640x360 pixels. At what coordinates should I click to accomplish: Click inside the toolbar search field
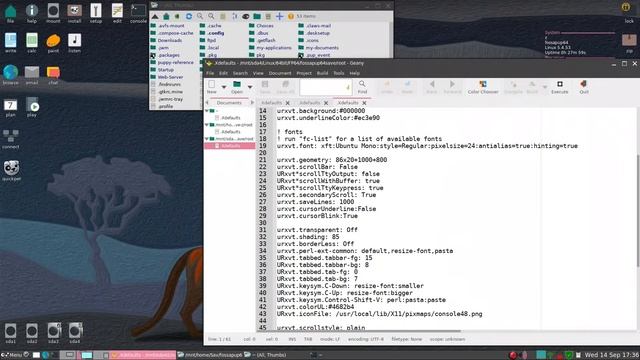pos(326,87)
